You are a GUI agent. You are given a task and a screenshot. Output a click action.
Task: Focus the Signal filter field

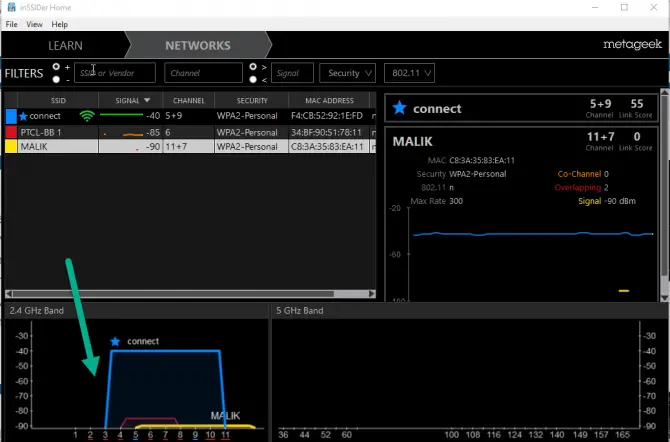pyautogui.click(x=292, y=73)
